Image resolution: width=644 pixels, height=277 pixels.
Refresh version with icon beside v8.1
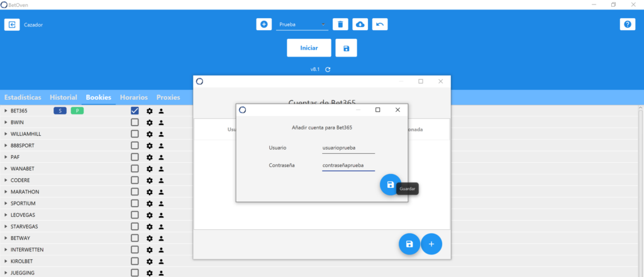point(328,69)
